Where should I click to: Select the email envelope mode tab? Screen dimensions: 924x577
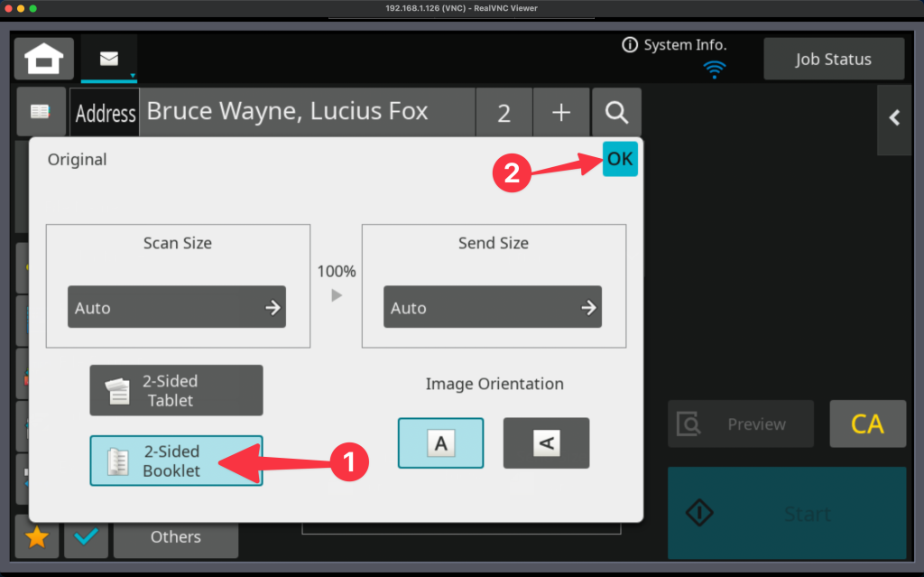pyautogui.click(x=109, y=59)
